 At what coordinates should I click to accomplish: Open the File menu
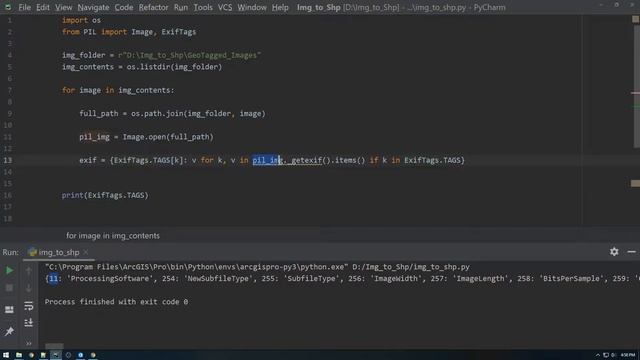(x=24, y=7)
